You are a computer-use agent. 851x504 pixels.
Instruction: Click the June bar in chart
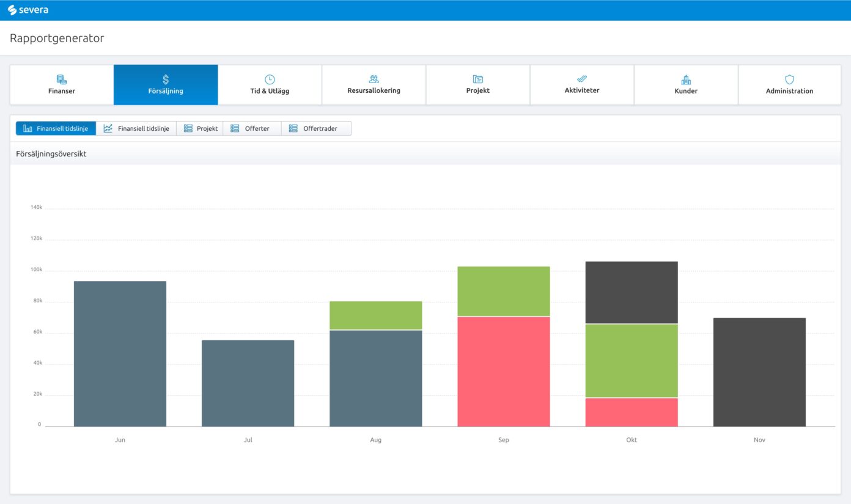[x=120, y=354]
